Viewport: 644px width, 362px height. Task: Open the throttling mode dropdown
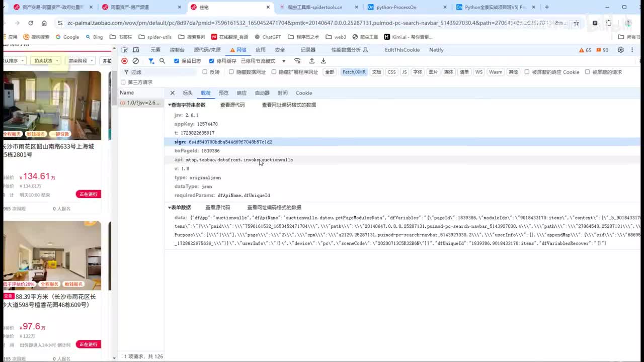(263, 61)
